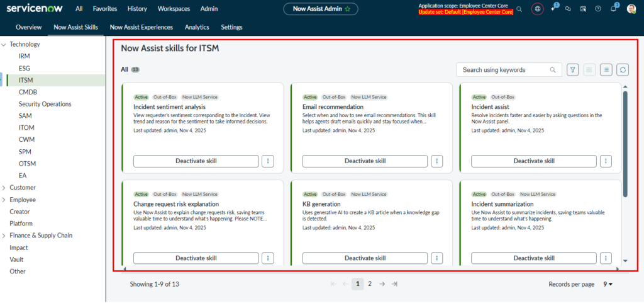This screenshot has width=644, height=303.
Task: Click the help question mark icon
Action: tap(597, 9)
